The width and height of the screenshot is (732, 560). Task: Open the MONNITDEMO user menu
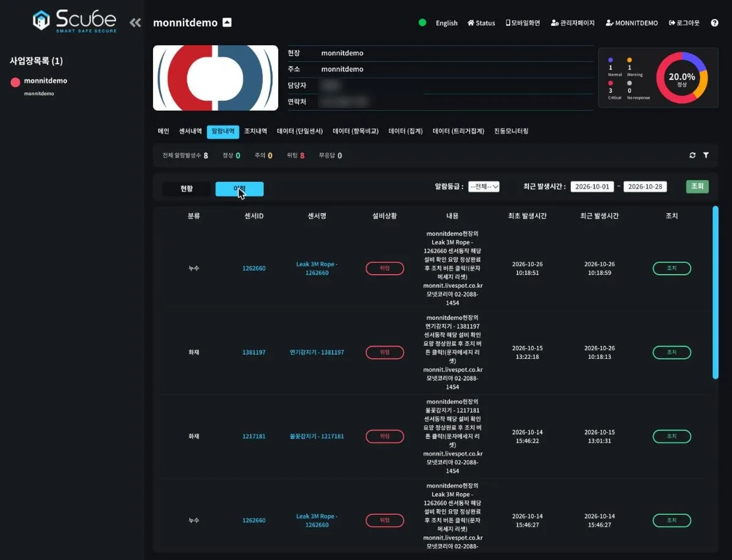[631, 23]
